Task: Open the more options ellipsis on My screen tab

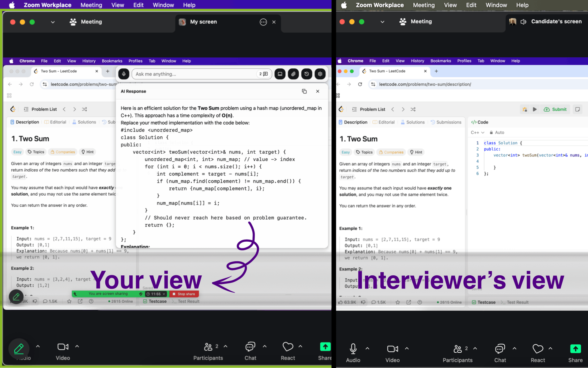Action: click(x=263, y=22)
